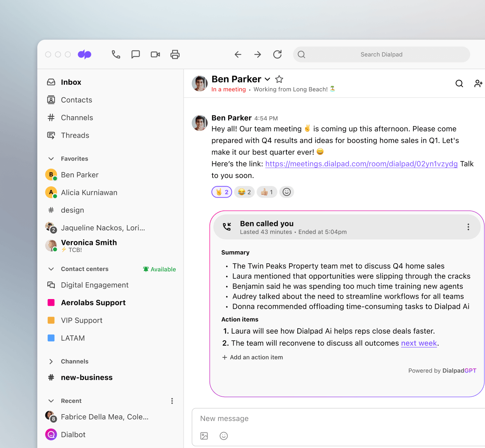Open the messages icon in the toolbar
The height and width of the screenshot is (448, 485).
click(x=136, y=54)
